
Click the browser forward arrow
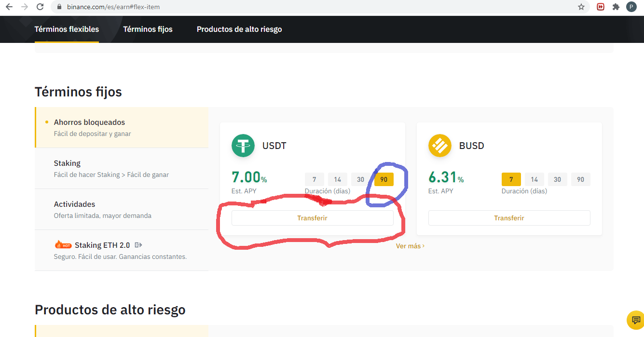tap(25, 7)
